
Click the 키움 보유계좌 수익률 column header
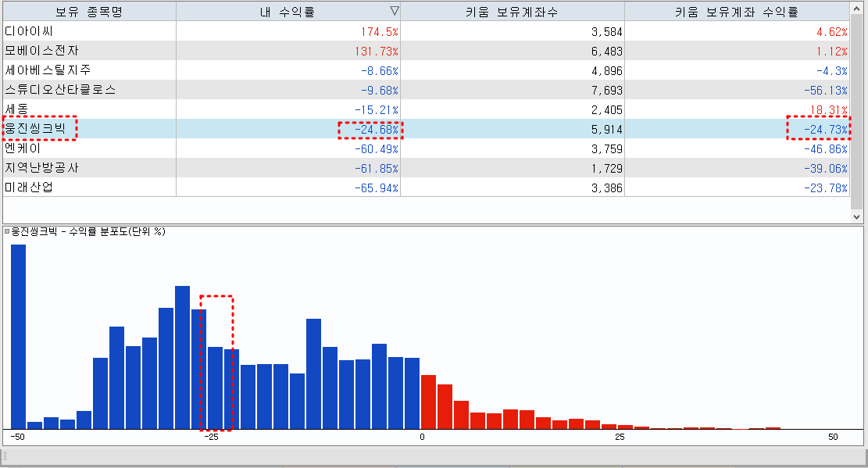click(737, 12)
